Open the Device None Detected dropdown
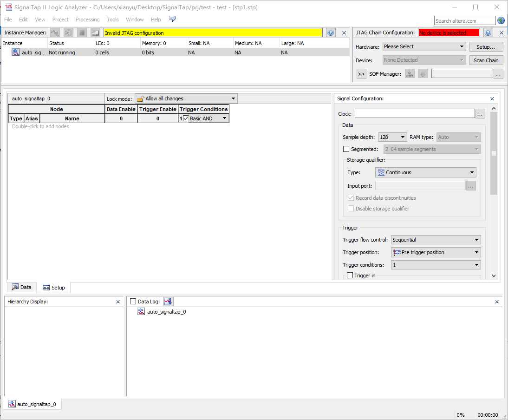This screenshot has height=420, width=508. point(424,60)
